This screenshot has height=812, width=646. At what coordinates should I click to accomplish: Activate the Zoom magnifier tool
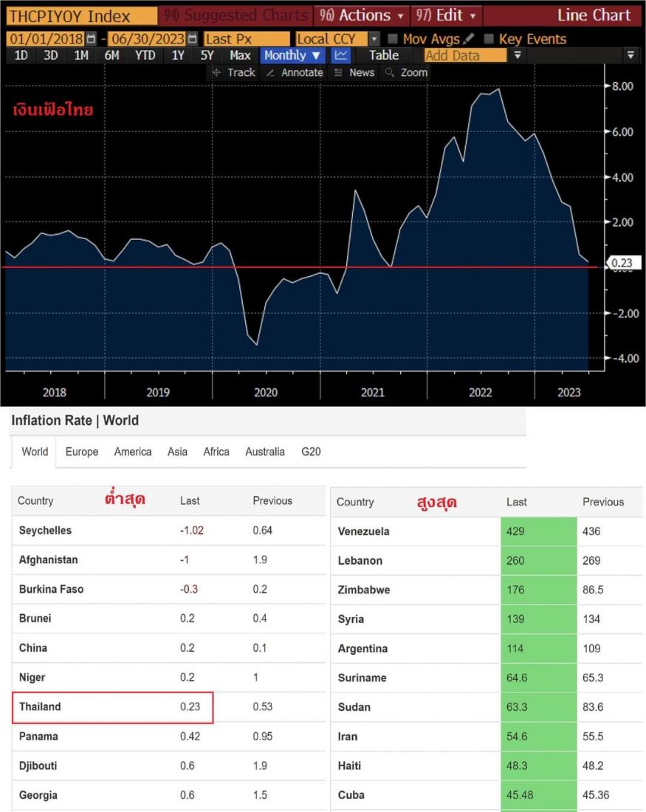click(406, 72)
